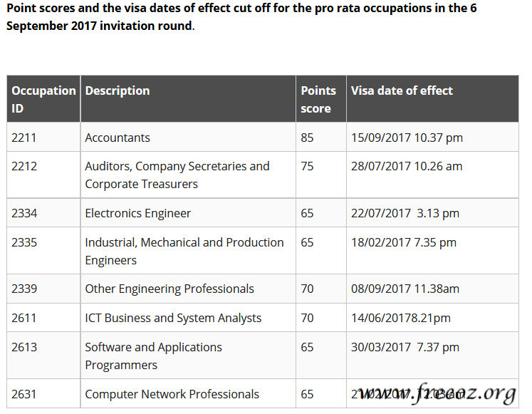The width and height of the screenshot is (532, 414).
Task: Select the Electronics Engineer row description
Action: coord(138,213)
